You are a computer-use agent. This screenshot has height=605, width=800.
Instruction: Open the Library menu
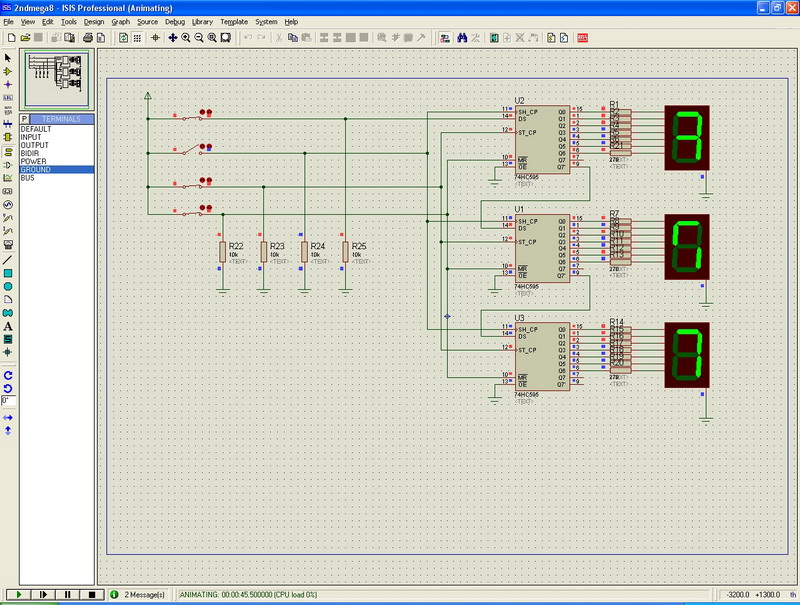pyautogui.click(x=202, y=21)
